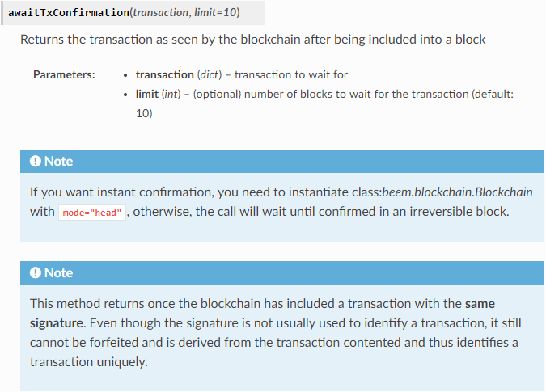Click the first Note header bar
The width and height of the screenshot is (546, 392).
click(x=282, y=162)
